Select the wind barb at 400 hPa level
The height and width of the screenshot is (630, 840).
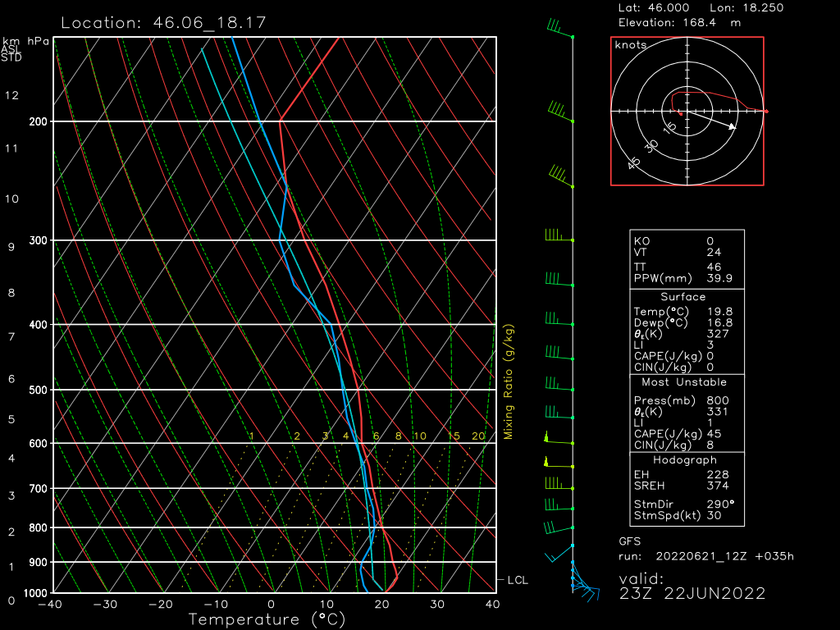(559, 322)
